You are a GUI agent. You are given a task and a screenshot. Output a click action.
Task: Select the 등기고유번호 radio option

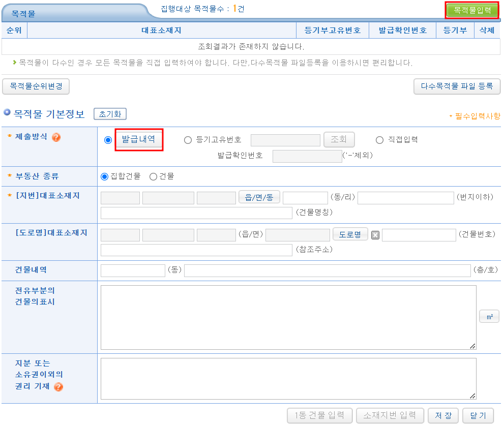pos(188,140)
